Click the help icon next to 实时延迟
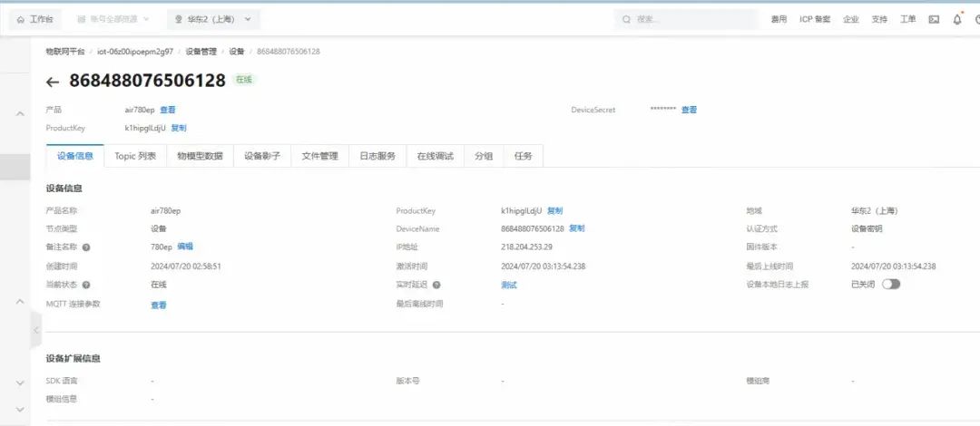This screenshot has height=426, width=980. (x=436, y=285)
